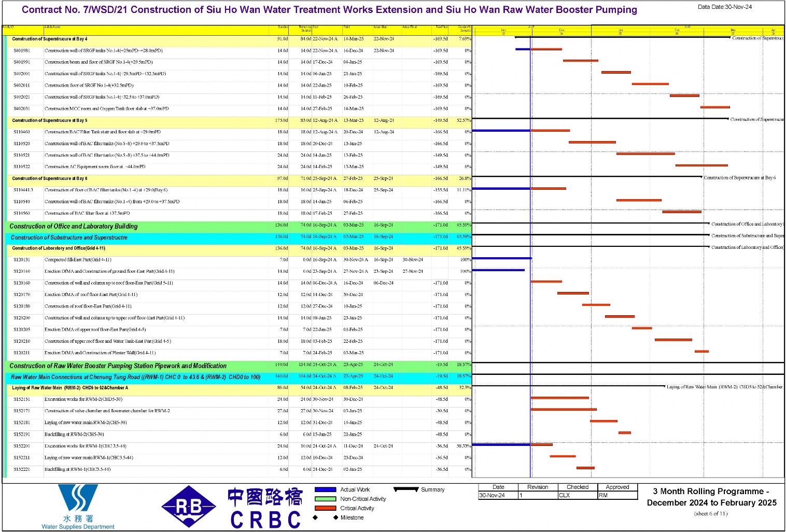Viewport: 786px width, 532px height.
Task: Select the blue Actual Work legend swatch
Action: 325,489
